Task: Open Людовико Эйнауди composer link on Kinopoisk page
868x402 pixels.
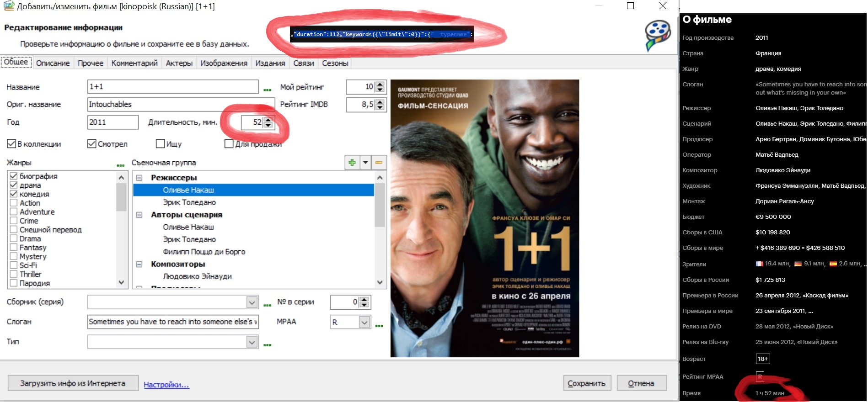Action: tap(783, 170)
